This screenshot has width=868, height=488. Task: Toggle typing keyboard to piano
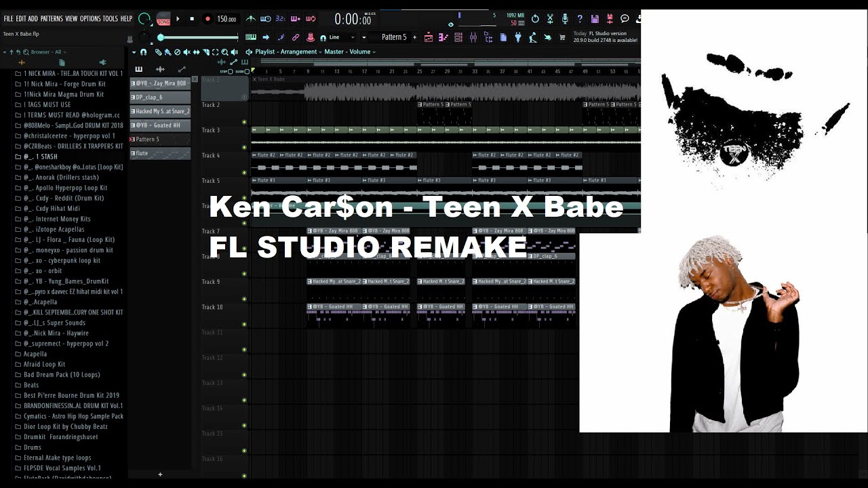click(251, 37)
